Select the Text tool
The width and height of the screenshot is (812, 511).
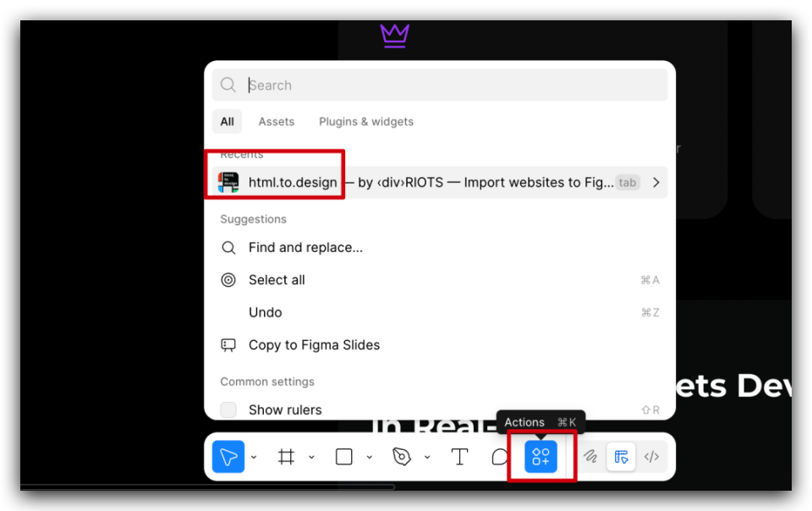click(x=459, y=457)
